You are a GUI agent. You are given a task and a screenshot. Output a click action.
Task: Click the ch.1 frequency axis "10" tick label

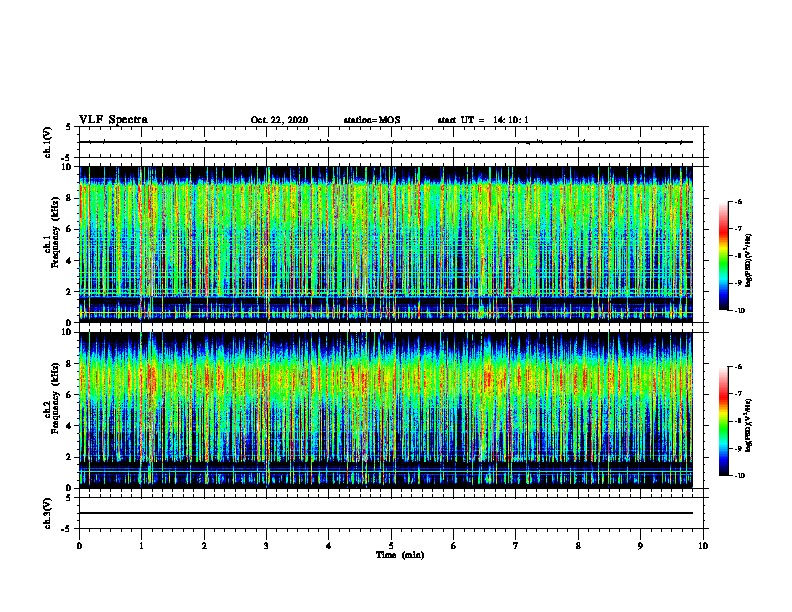(x=68, y=167)
